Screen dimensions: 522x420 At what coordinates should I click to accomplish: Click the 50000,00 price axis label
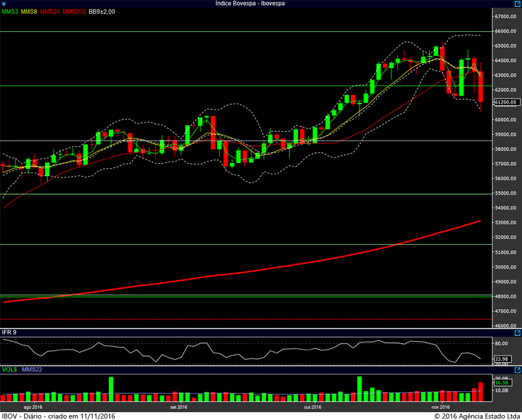pyautogui.click(x=505, y=267)
